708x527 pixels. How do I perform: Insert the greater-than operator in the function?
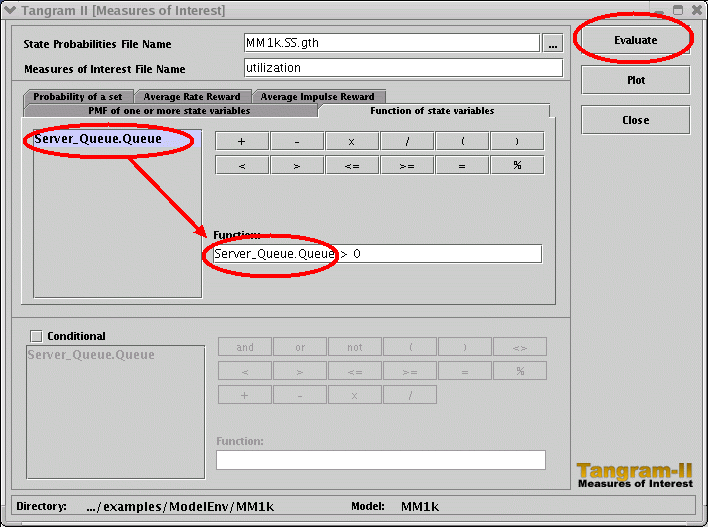pos(297,166)
